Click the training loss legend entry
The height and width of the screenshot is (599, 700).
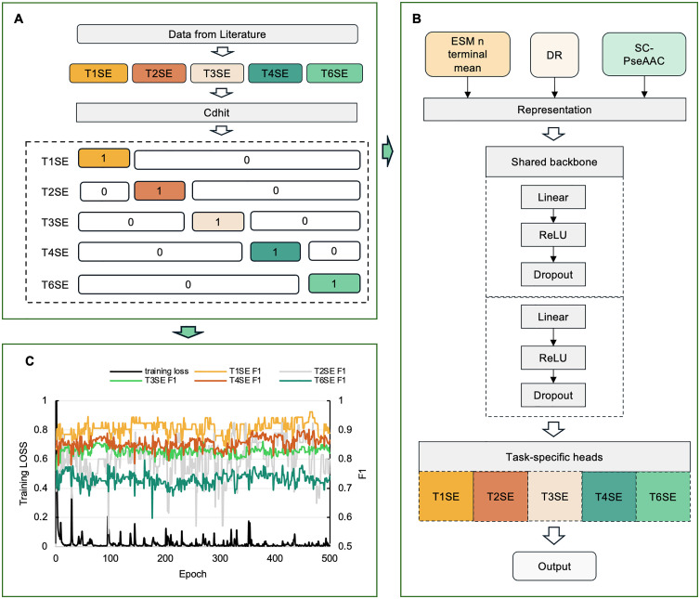click(149, 371)
